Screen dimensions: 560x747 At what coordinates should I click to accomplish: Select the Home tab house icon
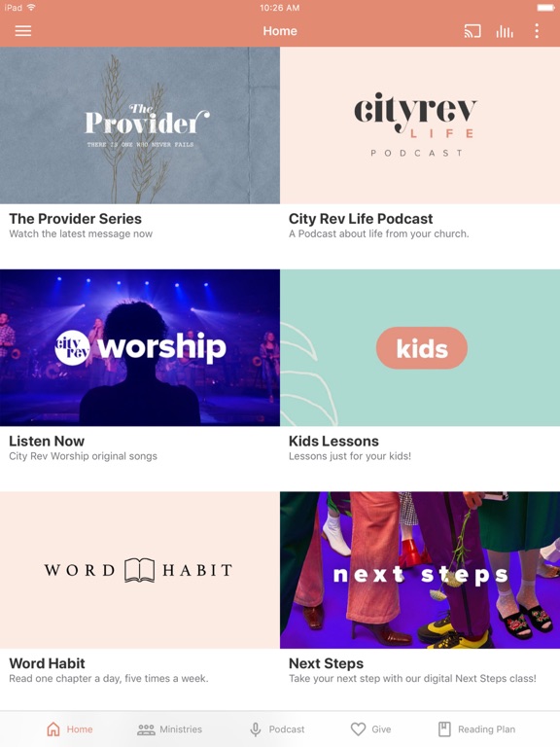pos(53,729)
